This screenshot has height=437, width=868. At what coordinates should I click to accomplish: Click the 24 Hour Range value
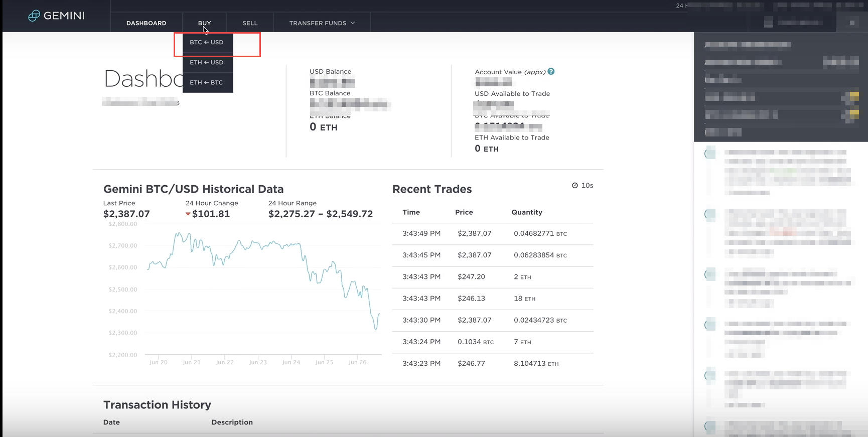pyautogui.click(x=321, y=214)
